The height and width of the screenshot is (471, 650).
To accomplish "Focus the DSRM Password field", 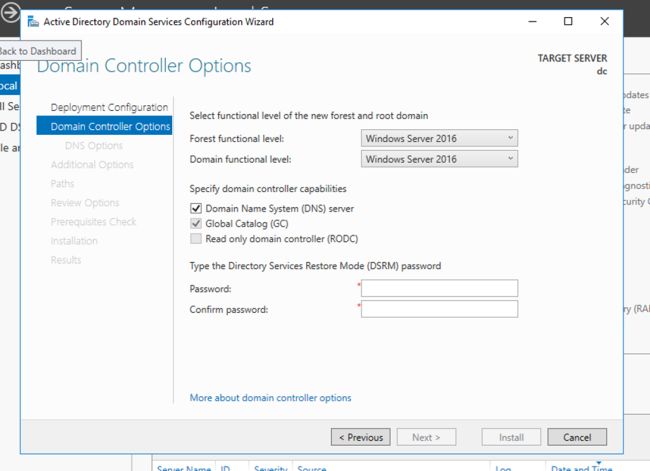I will click(439, 288).
